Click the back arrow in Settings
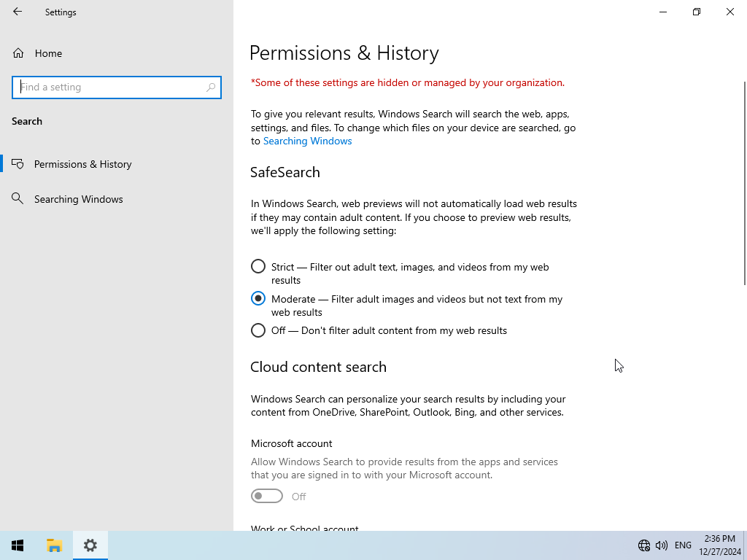747x560 pixels. (x=18, y=12)
